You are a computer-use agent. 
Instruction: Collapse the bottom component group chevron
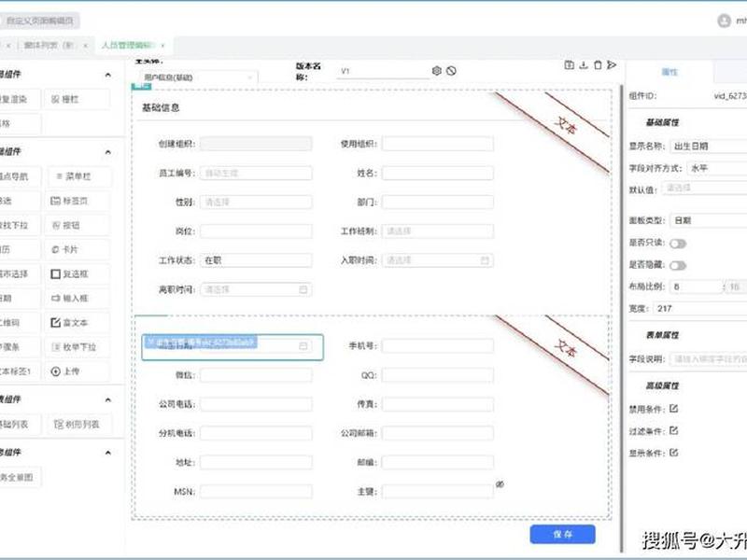(107, 453)
